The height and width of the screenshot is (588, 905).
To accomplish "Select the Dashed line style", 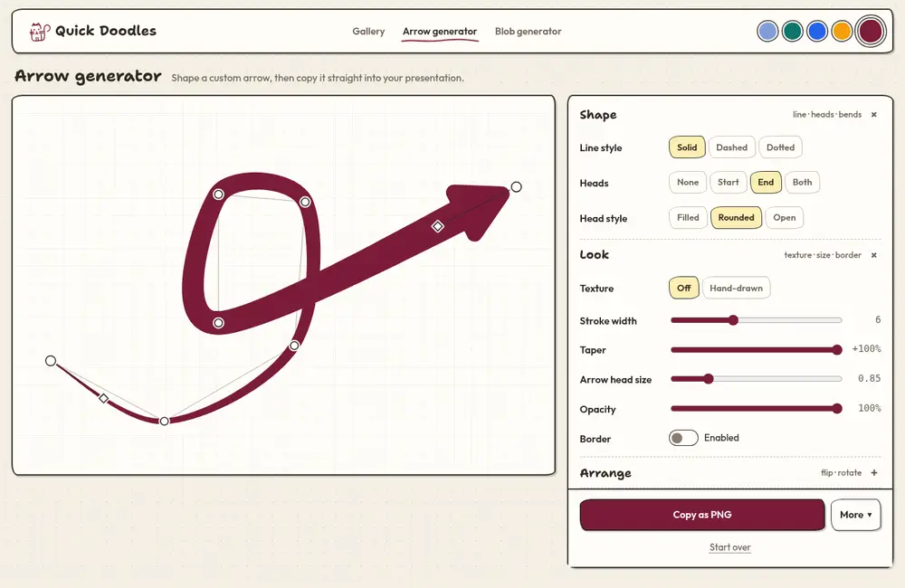I will (x=731, y=147).
